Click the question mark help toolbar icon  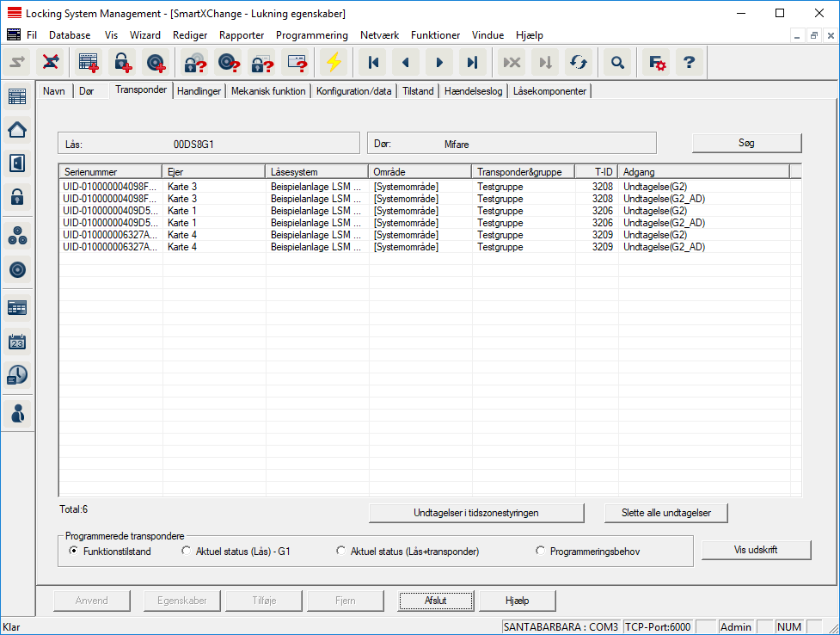[689, 62]
